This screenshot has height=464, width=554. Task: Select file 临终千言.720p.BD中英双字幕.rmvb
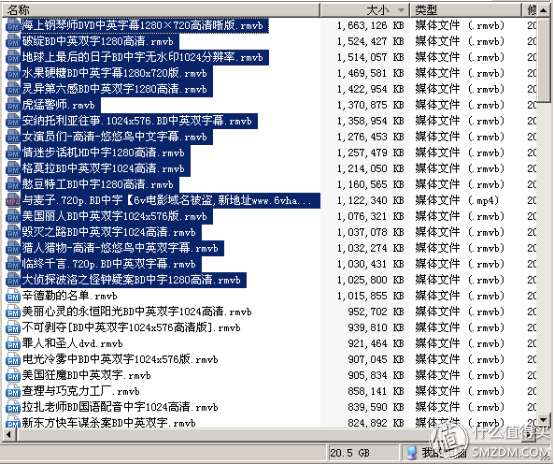[x=109, y=264]
